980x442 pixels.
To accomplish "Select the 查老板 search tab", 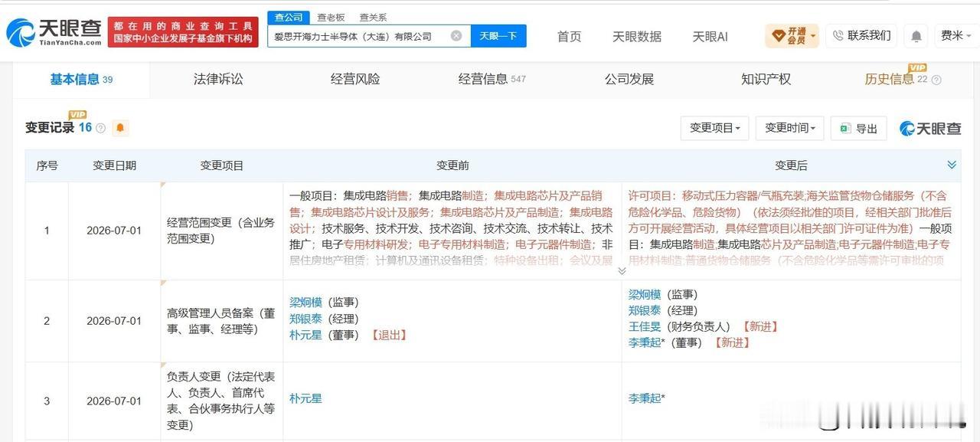I will (331, 18).
